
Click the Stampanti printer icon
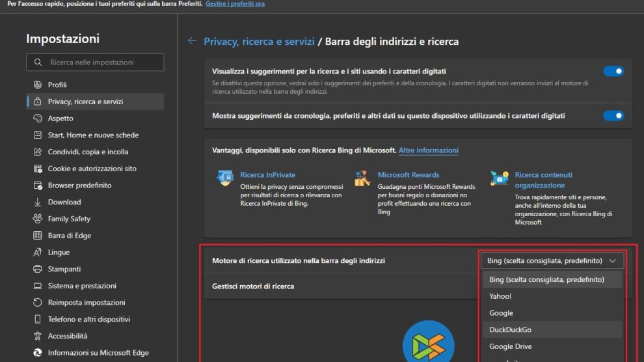pyautogui.click(x=37, y=269)
